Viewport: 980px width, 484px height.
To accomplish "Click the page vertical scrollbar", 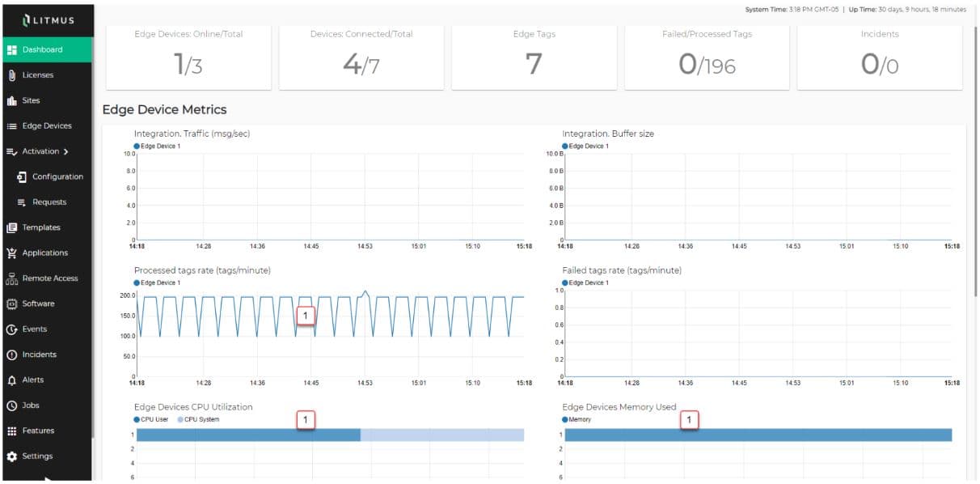I will pyautogui.click(x=976, y=162).
